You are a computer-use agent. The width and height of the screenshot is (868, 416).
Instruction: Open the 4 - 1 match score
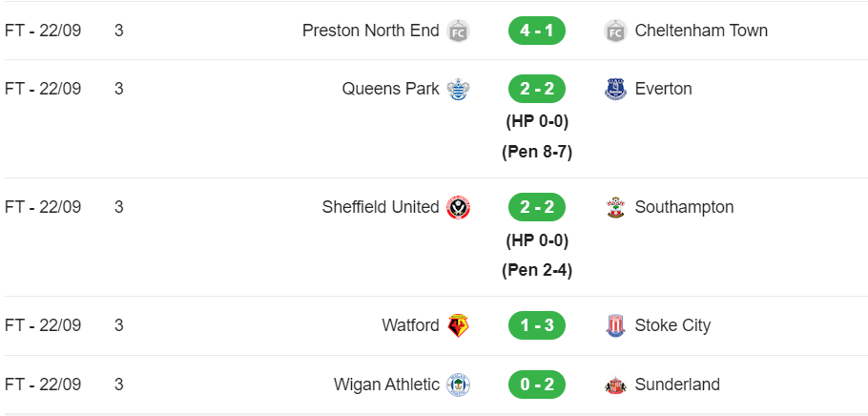pos(537,31)
